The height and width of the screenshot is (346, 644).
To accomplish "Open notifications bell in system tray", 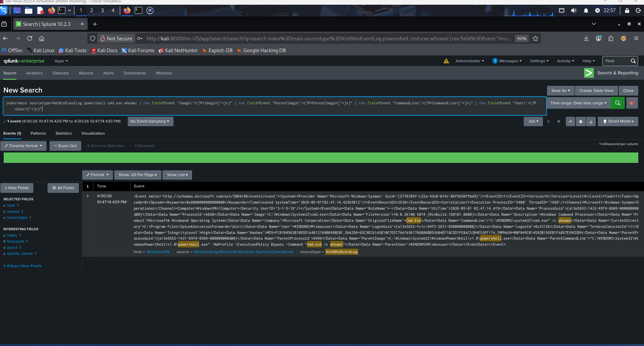I will point(586,10).
